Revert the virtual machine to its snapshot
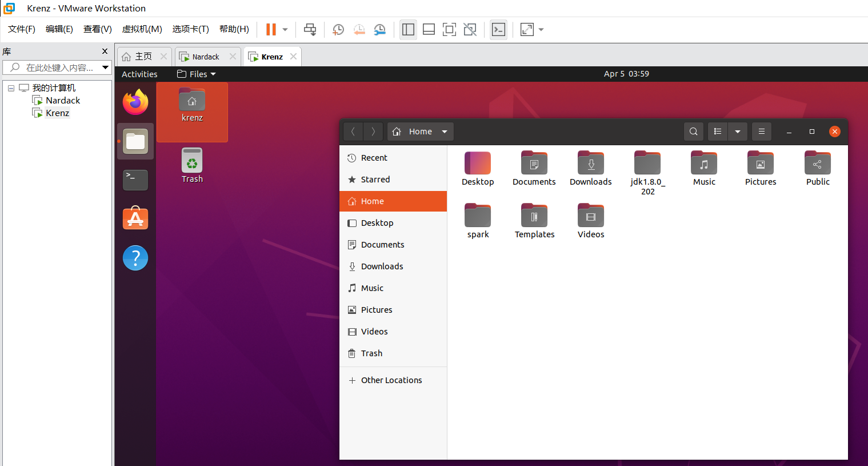Screen dimensions: 868x466 (359, 29)
